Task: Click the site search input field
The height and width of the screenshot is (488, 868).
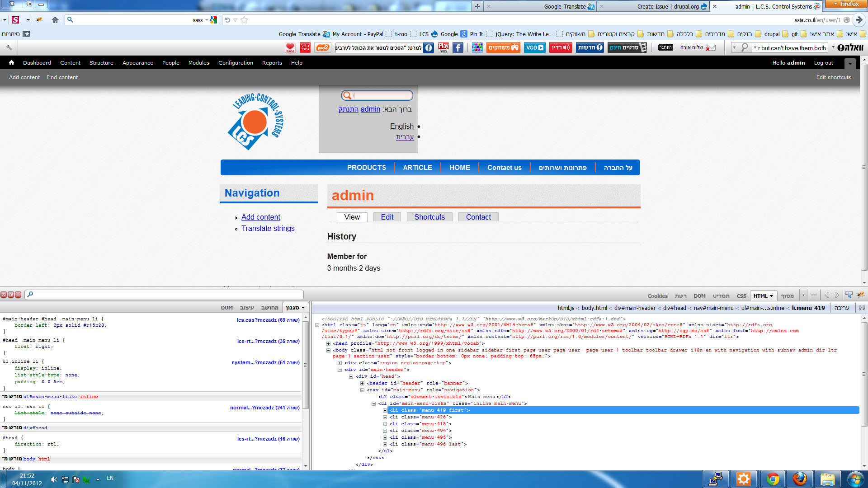Action: coord(377,95)
